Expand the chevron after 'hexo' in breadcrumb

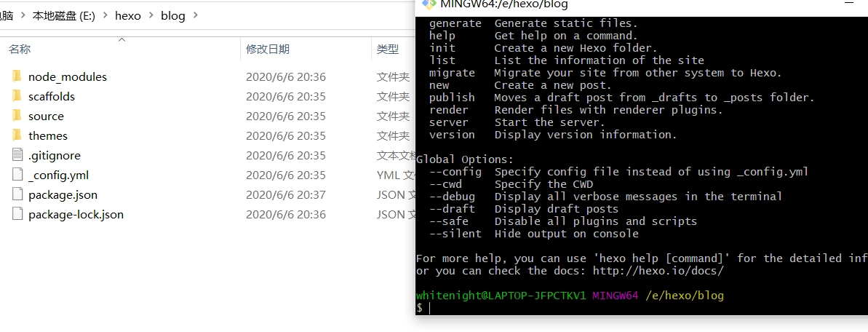click(151, 15)
